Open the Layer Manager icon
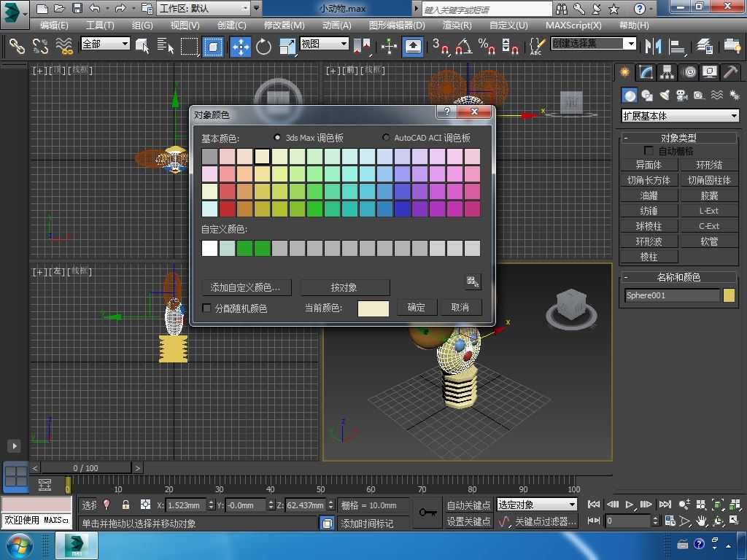The image size is (747, 560). [x=704, y=46]
